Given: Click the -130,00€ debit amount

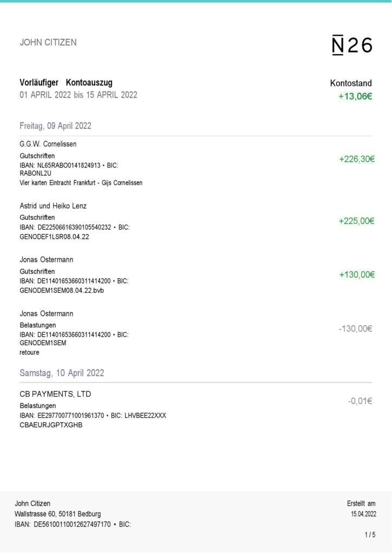Looking at the screenshot, I should [356, 328].
